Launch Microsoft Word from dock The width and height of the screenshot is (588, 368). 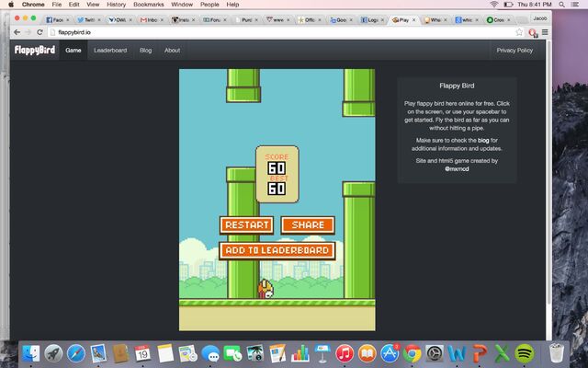tap(457, 353)
